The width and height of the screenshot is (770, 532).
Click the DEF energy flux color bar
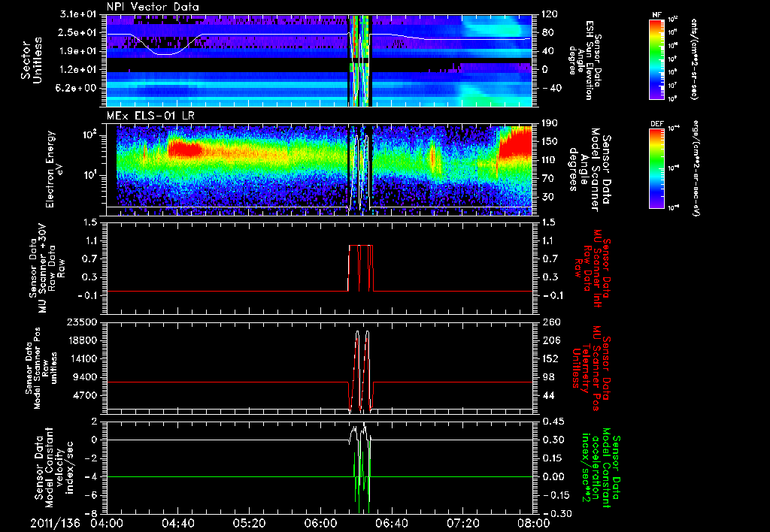coord(656,168)
